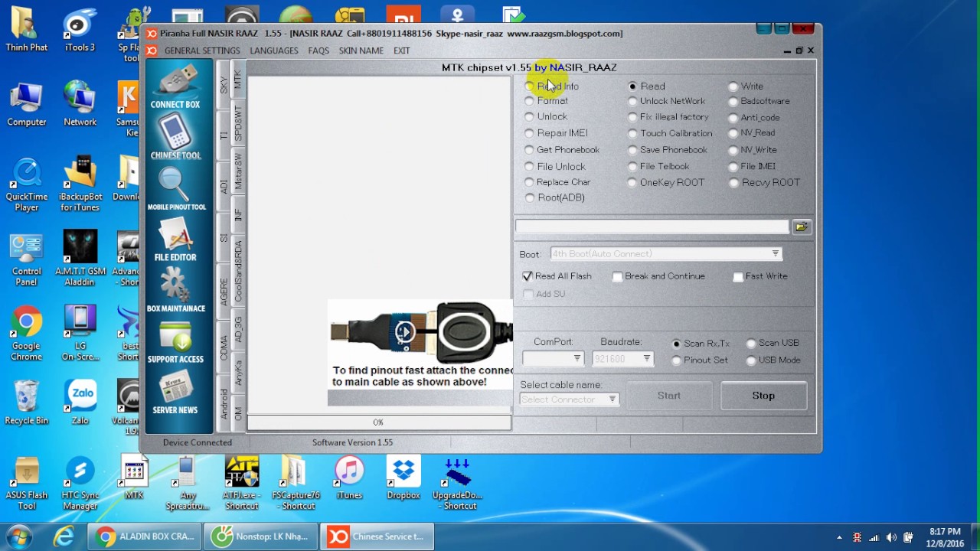Launch QuickTime Player from the desktop

[x=27, y=185]
